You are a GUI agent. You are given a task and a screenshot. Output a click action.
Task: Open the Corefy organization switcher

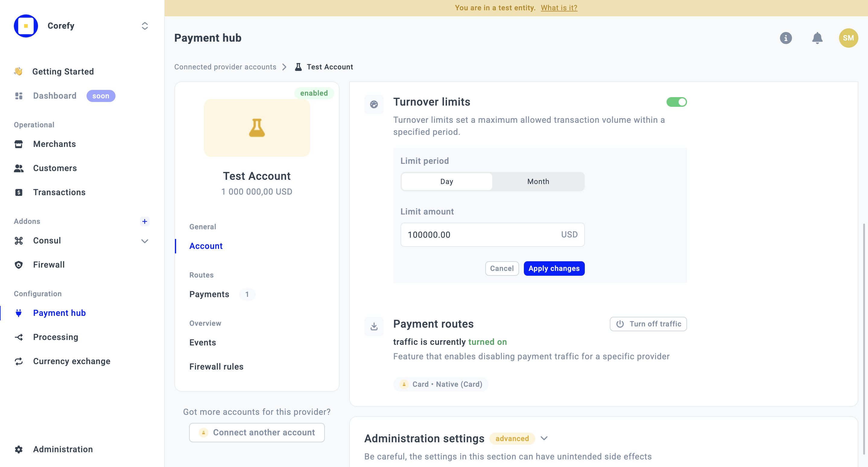[x=144, y=26]
